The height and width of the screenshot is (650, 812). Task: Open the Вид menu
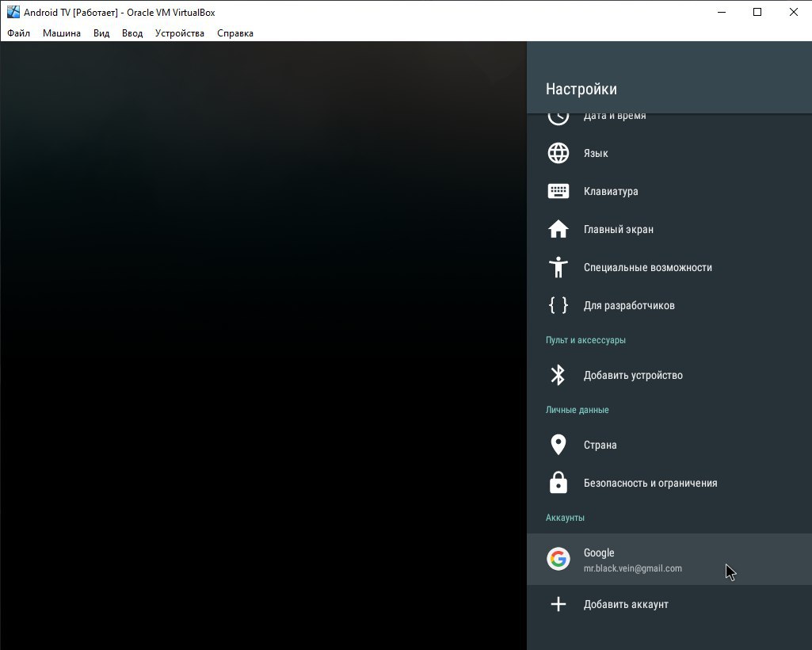click(x=101, y=33)
